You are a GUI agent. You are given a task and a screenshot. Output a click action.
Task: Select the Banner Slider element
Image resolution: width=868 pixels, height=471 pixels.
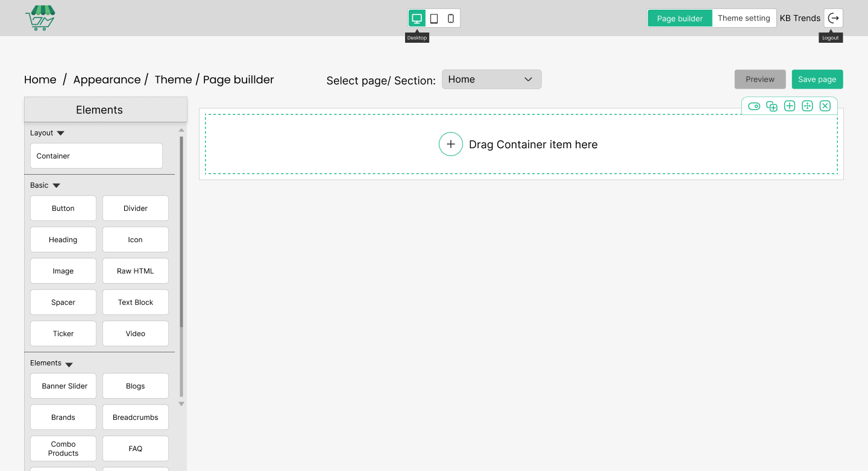point(63,386)
